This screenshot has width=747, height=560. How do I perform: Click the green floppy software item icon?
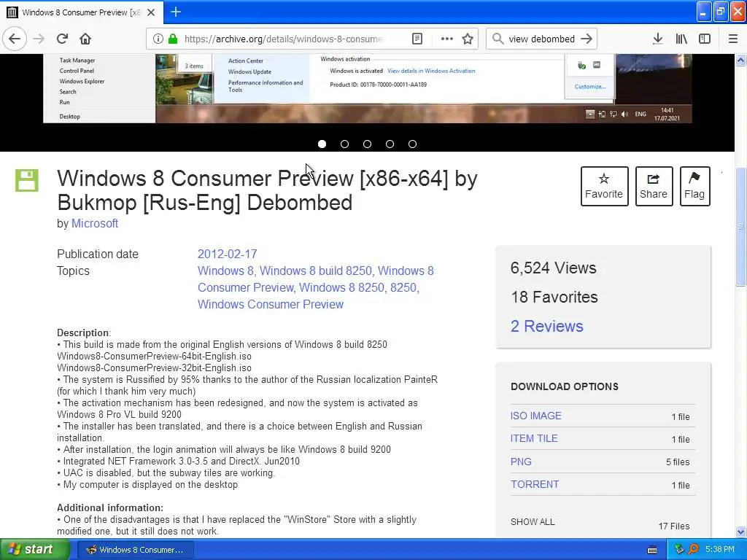(27, 181)
